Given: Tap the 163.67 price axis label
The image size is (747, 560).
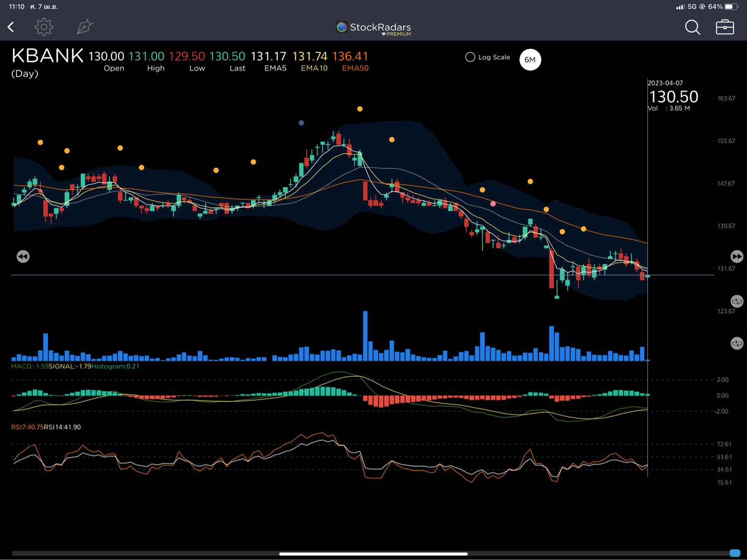Looking at the screenshot, I should coord(726,99).
